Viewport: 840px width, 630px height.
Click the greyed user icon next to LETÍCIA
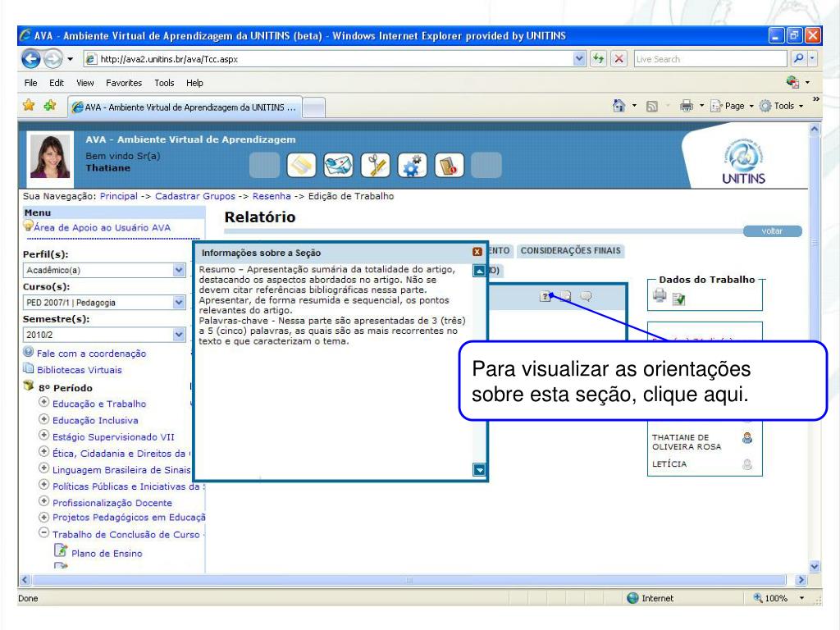(747, 464)
